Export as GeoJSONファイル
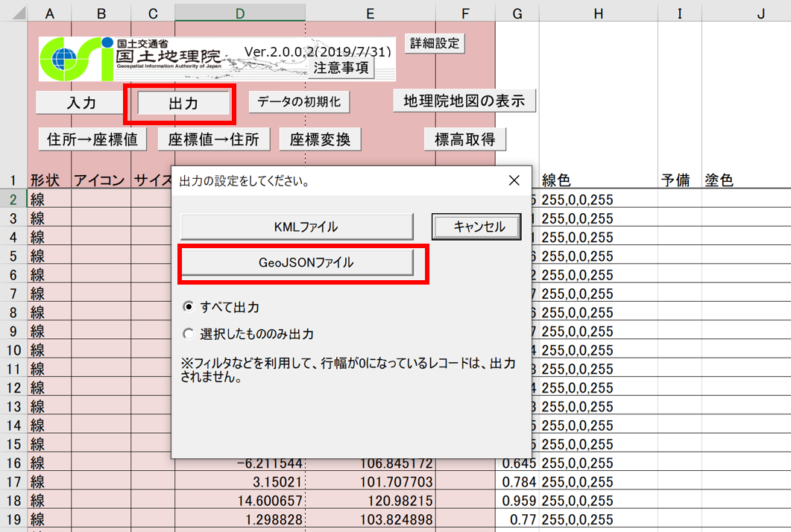This screenshot has height=532, width=791. coord(297,263)
